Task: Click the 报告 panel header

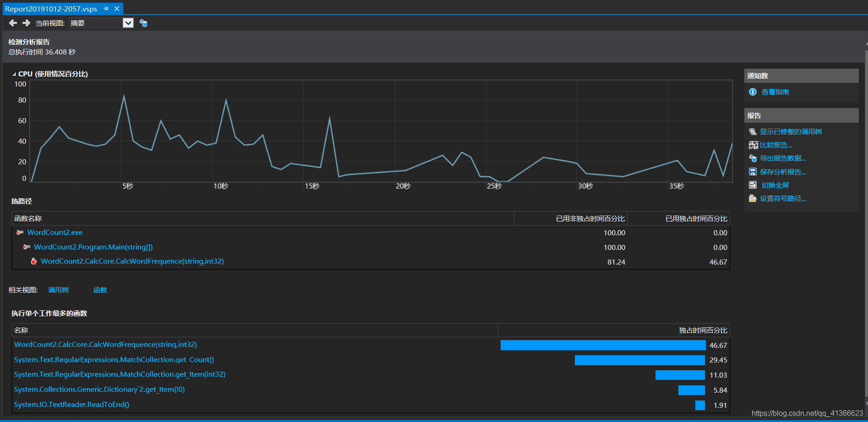Action: tap(801, 116)
